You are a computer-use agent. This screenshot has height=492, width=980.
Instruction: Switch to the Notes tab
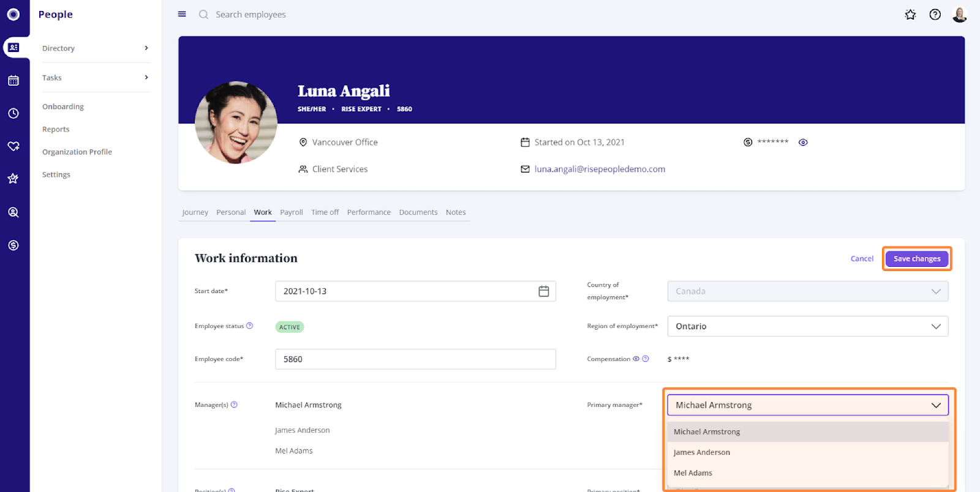click(456, 212)
